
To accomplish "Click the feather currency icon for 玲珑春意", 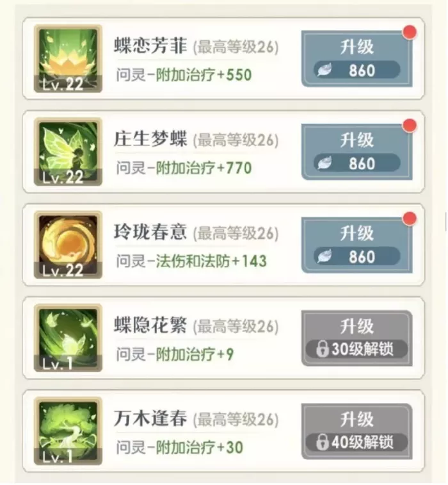I will [x=324, y=256].
